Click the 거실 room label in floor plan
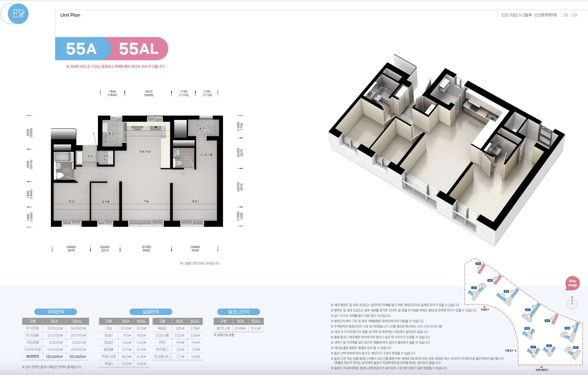The height and width of the screenshot is (375, 588). [146, 201]
